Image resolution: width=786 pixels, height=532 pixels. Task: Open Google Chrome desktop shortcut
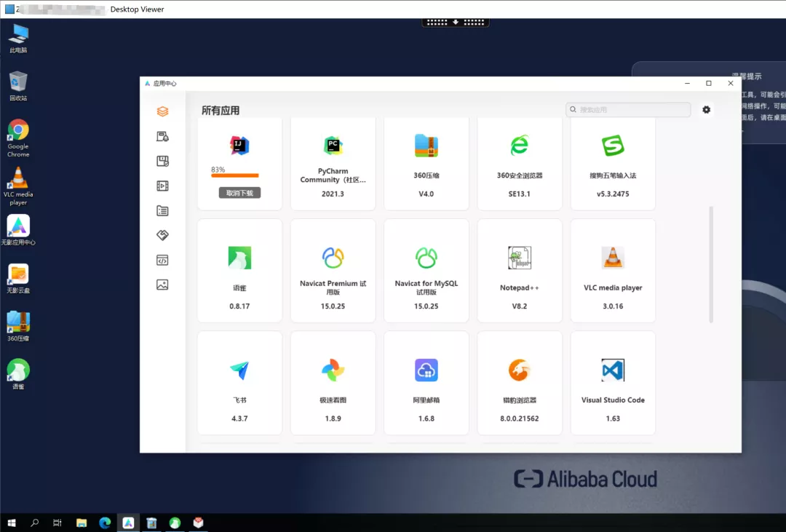(x=18, y=138)
